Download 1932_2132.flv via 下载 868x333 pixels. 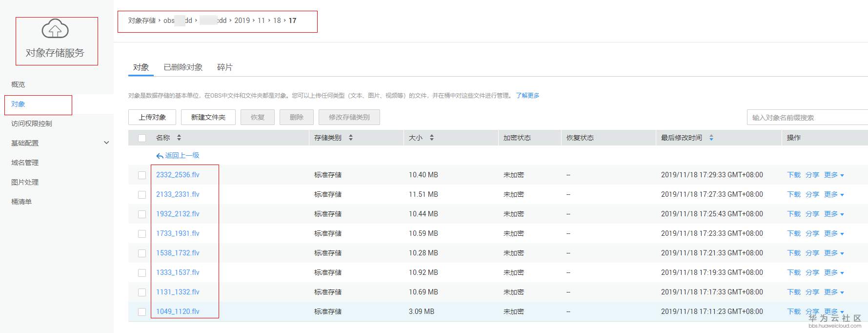(x=794, y=214)
